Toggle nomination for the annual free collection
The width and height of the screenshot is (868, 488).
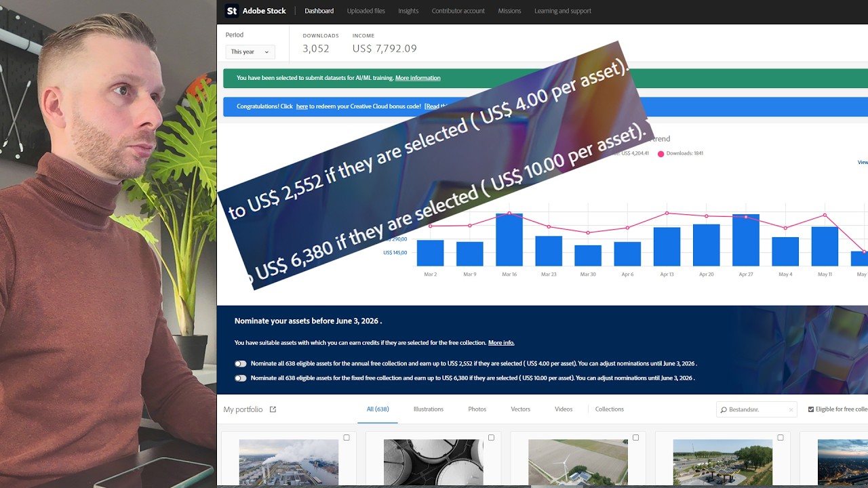tap(241, 364)
